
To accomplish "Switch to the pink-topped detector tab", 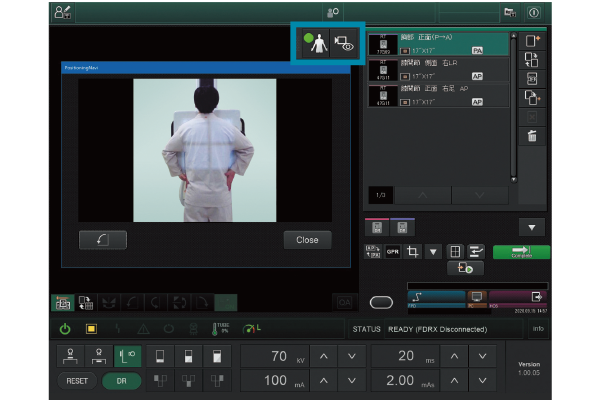I will [x=377, y=227].
